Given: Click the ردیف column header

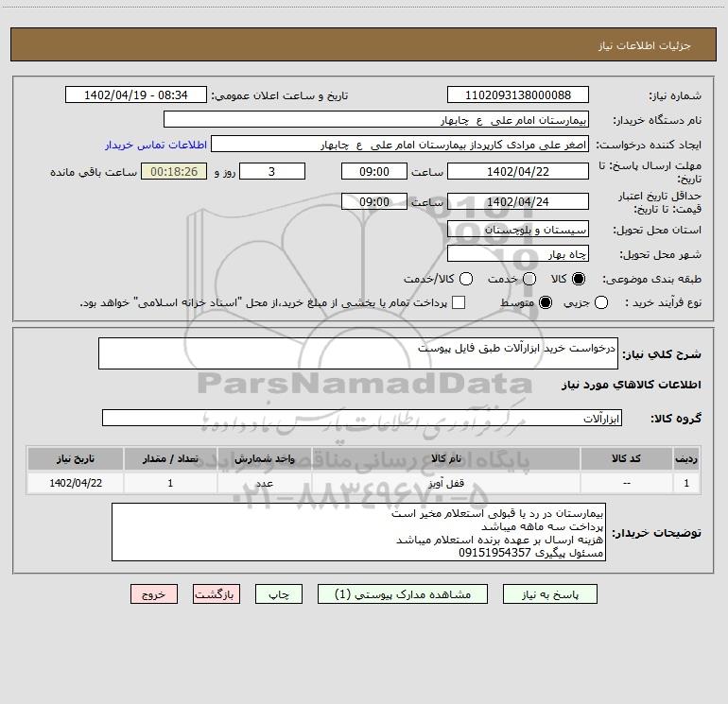Looking at the screenshot, I should pos(686,458).
